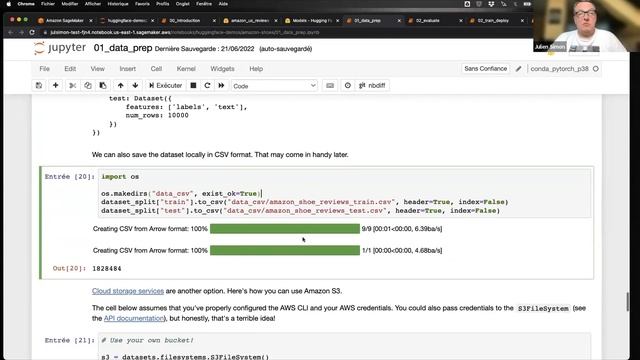Run the cell with Exécuter button

pos(165,85)
